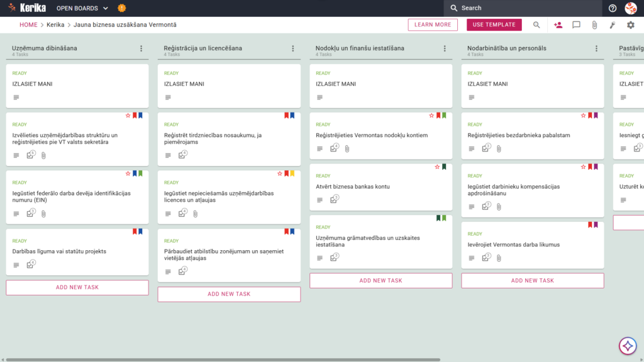Click attachment icon on Ievērojiet Vermontas darba likumus card
Screen dimensions: 644x362
pos(499,258)
